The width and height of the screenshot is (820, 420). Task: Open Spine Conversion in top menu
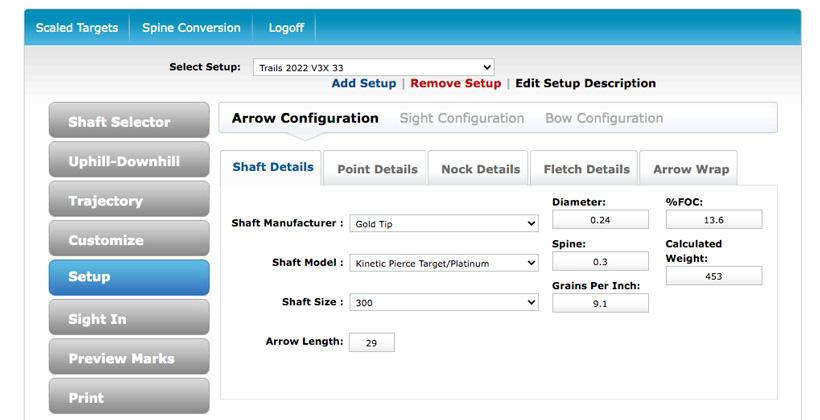[x=191, y=28]
